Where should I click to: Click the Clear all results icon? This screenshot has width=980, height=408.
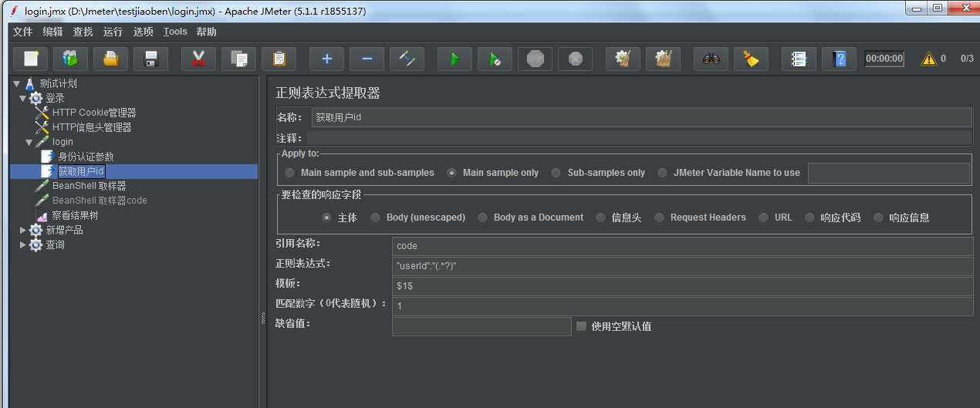coord(663,59)
